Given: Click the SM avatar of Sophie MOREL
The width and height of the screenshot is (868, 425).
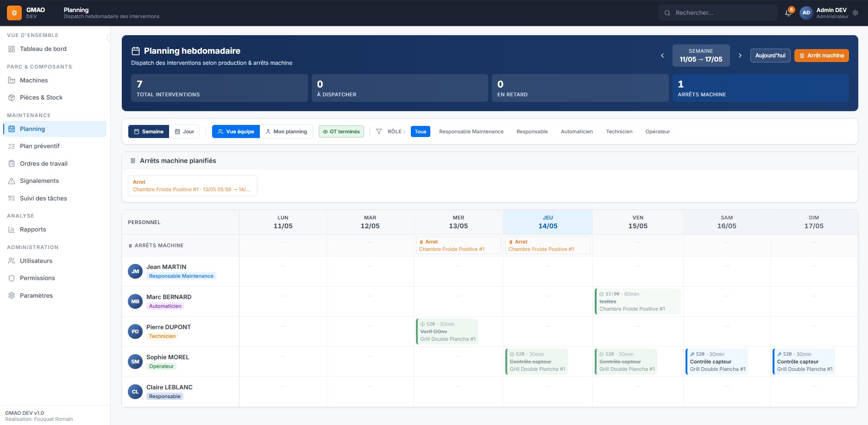Looking at the screenshot, I should 135,362.
